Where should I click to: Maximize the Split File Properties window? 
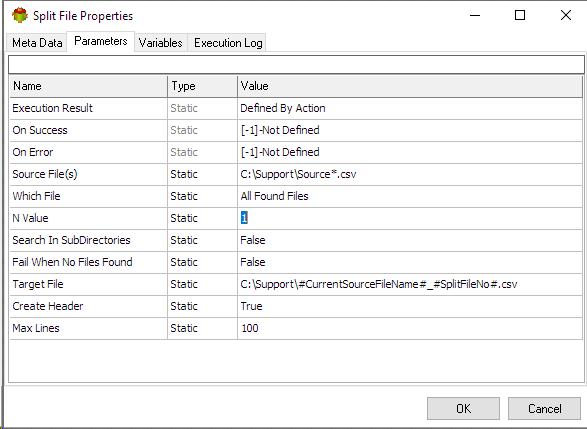pos(520,15)
